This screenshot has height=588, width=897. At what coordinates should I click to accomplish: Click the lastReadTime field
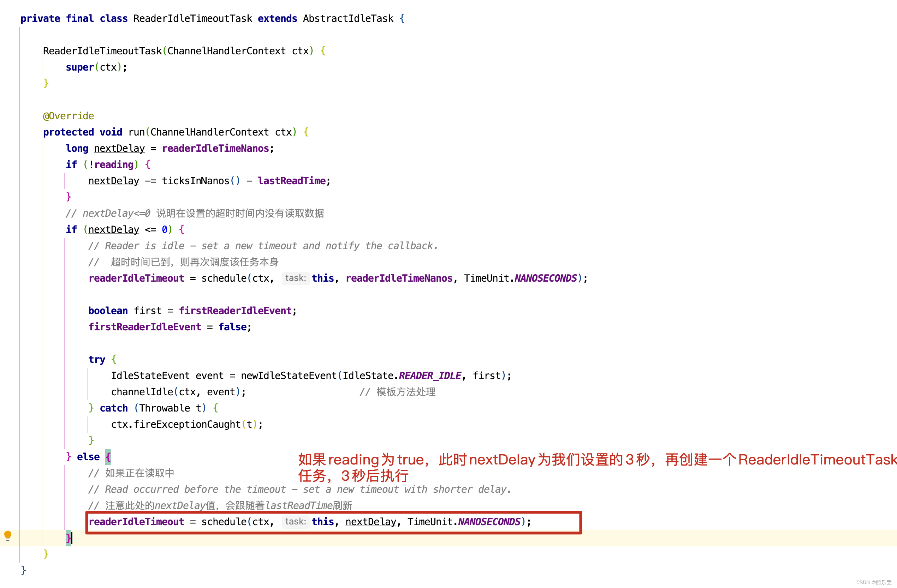[x=291, y=181]
